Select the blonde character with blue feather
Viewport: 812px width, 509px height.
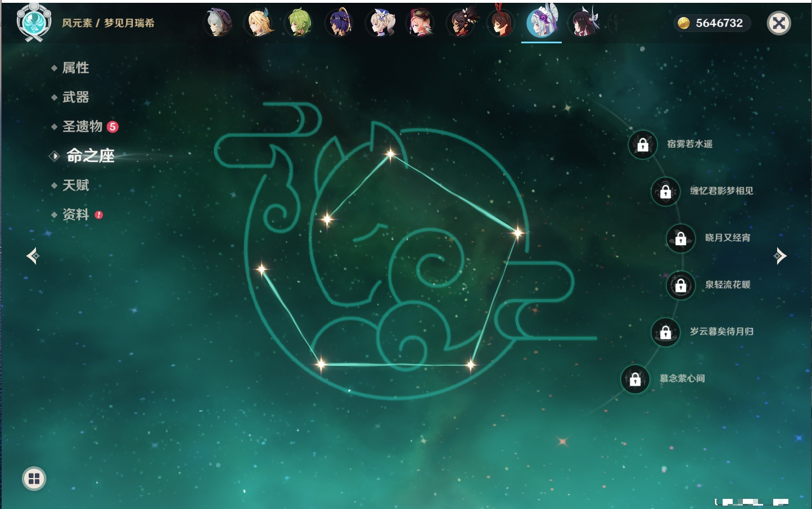pos(259,23)
